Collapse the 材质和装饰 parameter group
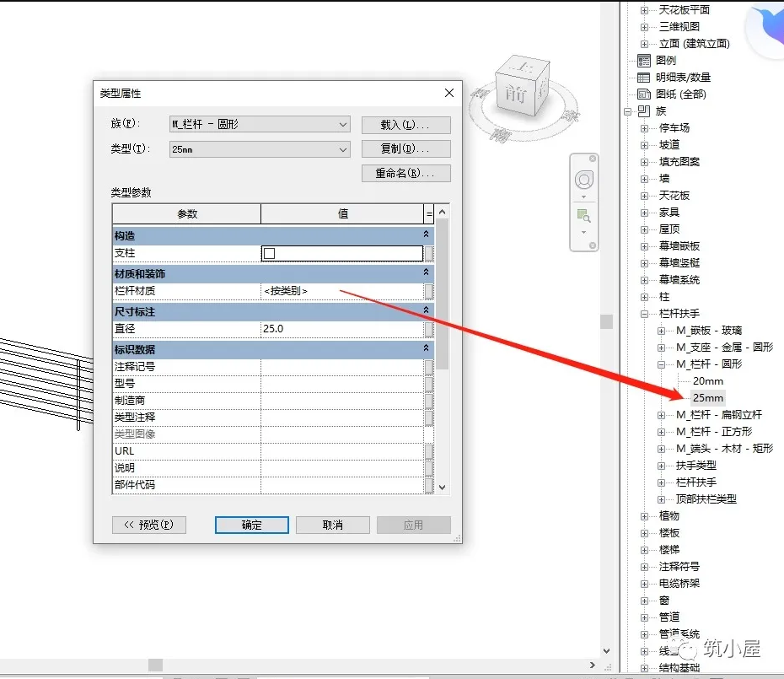Viewport: 784px width, 679px height. pos(426,272)
